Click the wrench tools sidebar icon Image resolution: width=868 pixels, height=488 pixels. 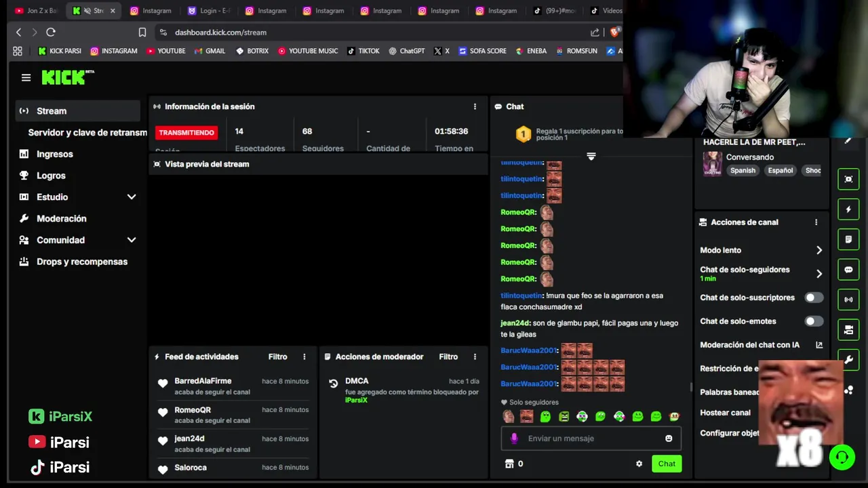click(848, 359)
